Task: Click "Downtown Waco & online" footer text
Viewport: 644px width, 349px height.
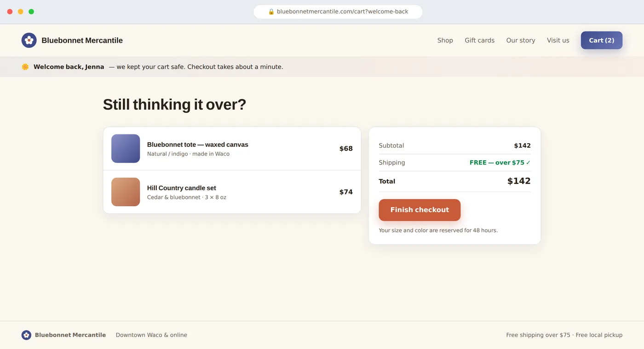Action: pos(151,335)
